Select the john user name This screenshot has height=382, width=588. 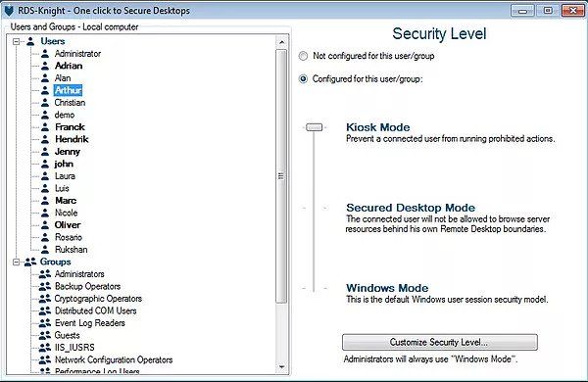64,164
